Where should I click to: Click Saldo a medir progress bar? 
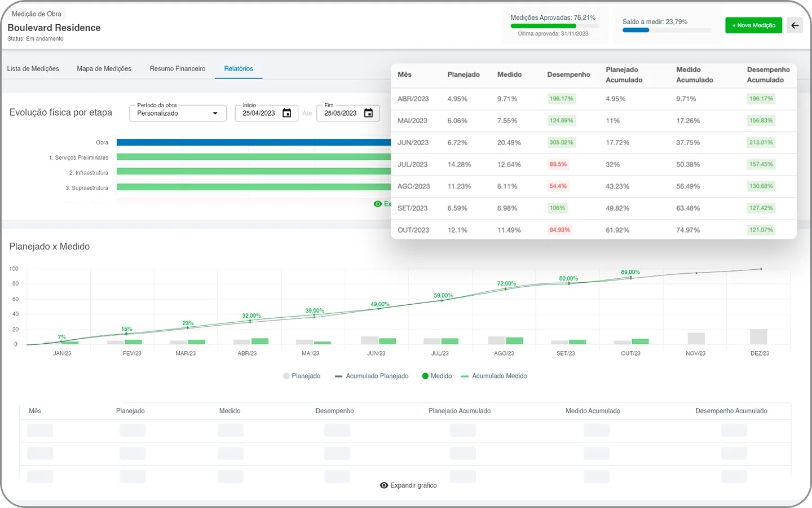click(667, 30)
